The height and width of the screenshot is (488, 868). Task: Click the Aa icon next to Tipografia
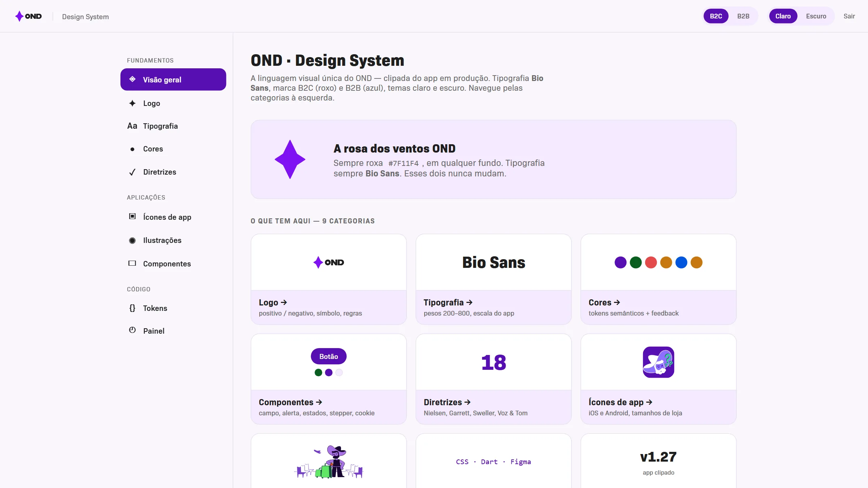tap(132, 126)
